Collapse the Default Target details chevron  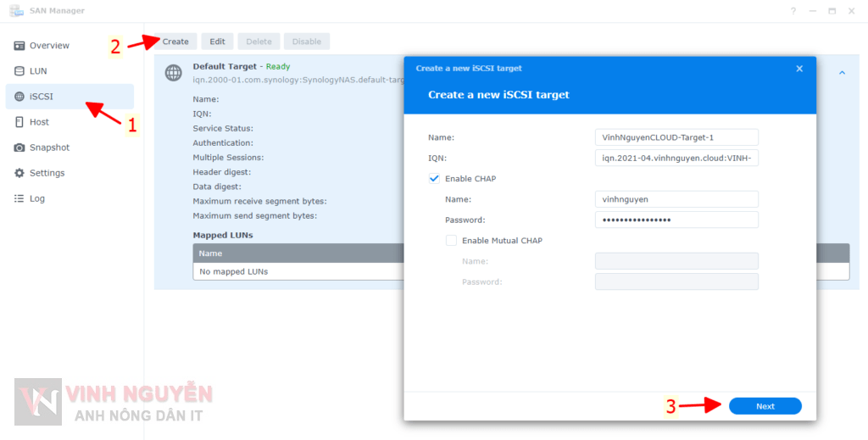click(842, 73)
